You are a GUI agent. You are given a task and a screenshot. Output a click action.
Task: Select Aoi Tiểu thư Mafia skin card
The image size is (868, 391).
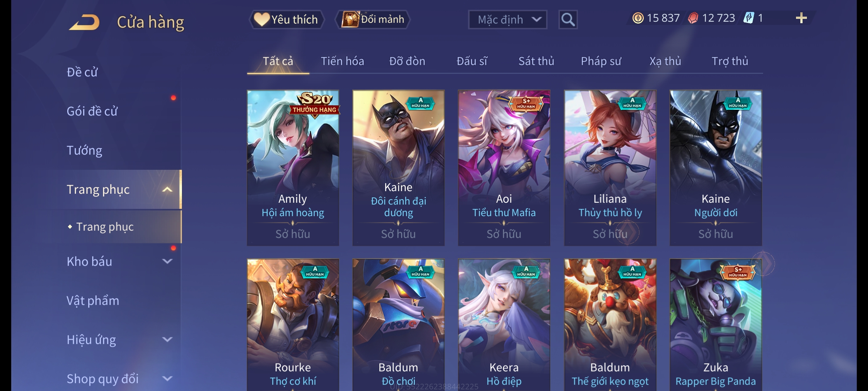[504, 168]
